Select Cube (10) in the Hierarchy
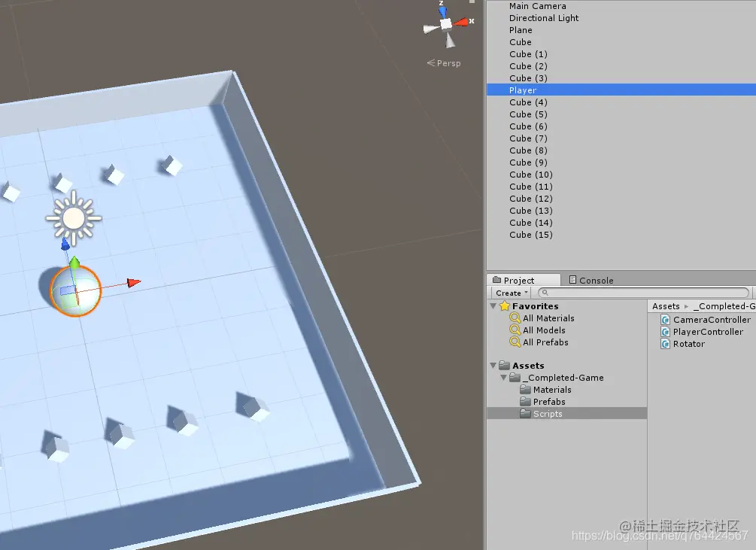The width and height of the screenshot is (756, 550). click(621, 175)
